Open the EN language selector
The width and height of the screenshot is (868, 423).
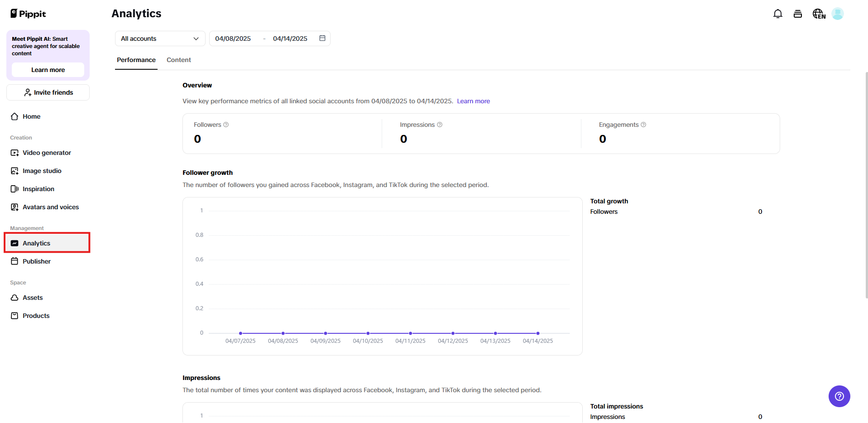pos(819,14)
